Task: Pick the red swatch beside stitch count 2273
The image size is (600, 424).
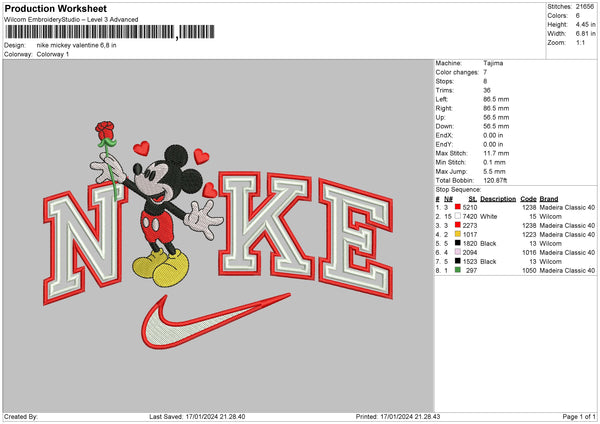Action: tap(458, 225)
